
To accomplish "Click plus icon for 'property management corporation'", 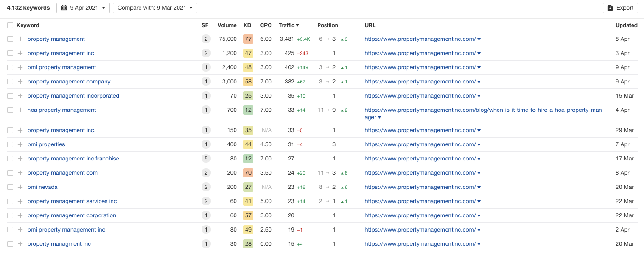I will point(20,215).
